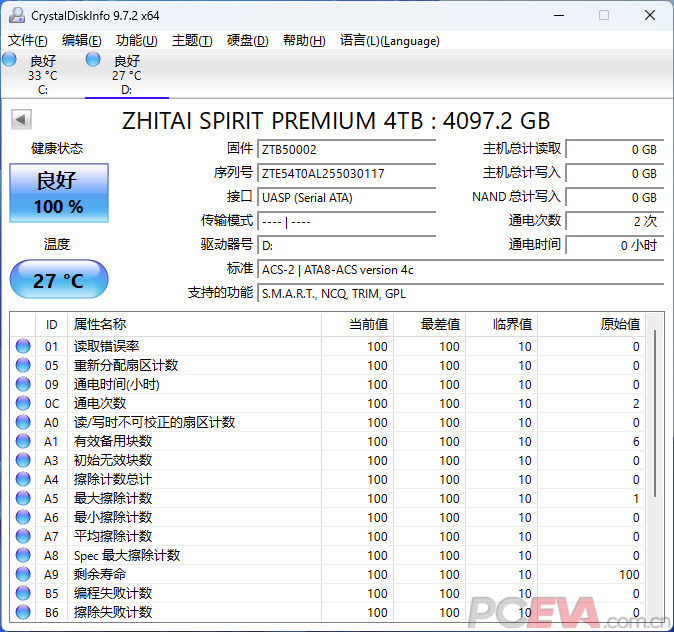Viewport: 674px width, 632px height.
Task: Click the previous disk arrow button
Action: click(20, 120)
